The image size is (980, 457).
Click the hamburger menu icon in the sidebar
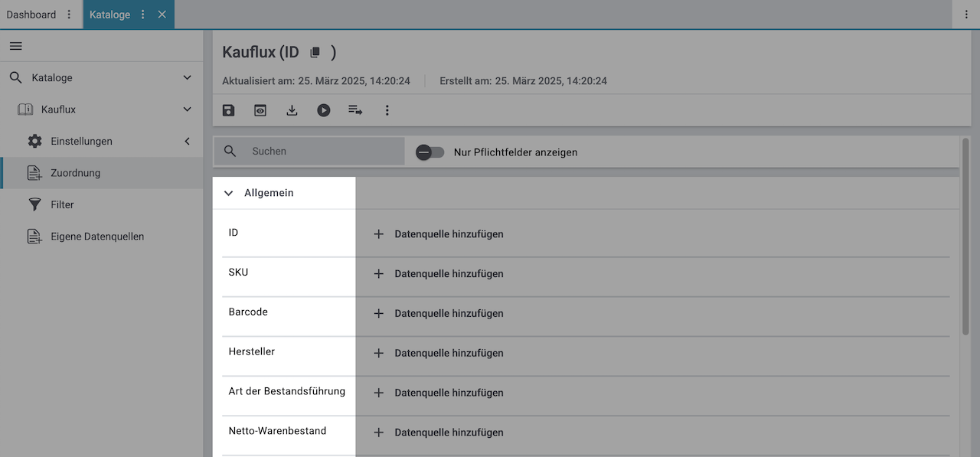[15, 46]
